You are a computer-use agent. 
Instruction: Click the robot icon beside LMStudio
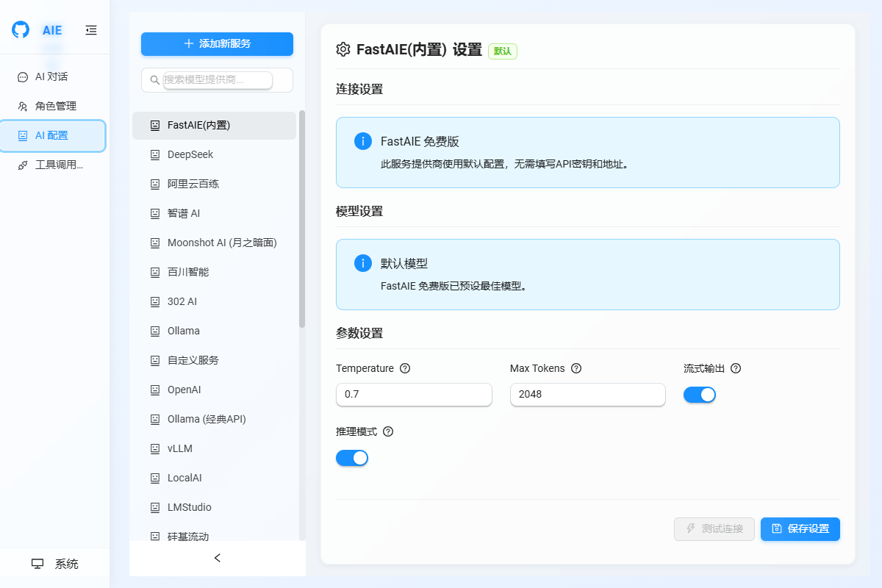pyautogui.click(x=155, y=507)
